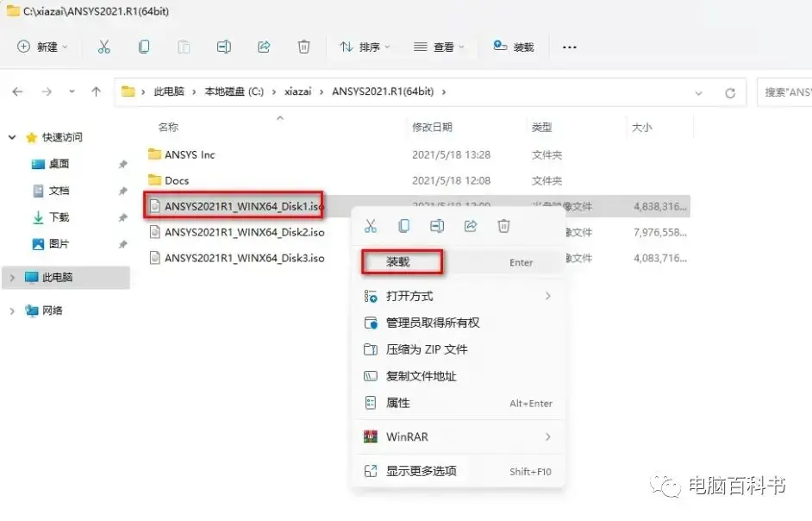This screenshot has width=812, height=521.
Task: Click the Cut icon in the toolbar
Action: [x=104, y=47]
